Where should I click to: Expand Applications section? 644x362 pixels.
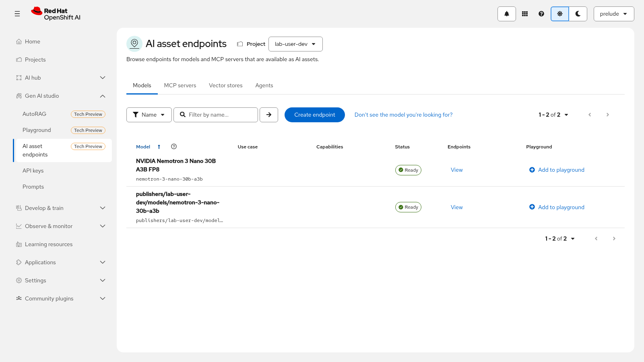[x=62, y=262]
